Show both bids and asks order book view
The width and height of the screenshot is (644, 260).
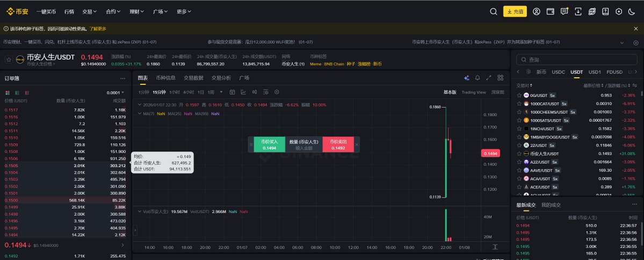(7, 93)
